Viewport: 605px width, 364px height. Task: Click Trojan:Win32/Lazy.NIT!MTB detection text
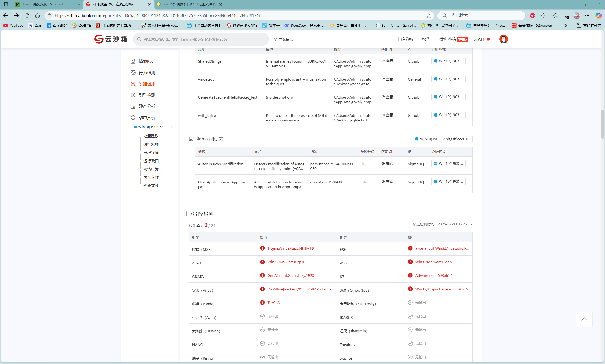tap(291, 248)
